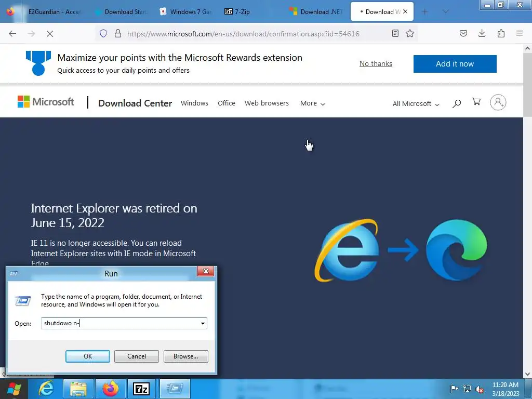Viewport: 532px width, 399px height.
Task: Click the Microsoft Edge logo image
Action: point(456,250)
